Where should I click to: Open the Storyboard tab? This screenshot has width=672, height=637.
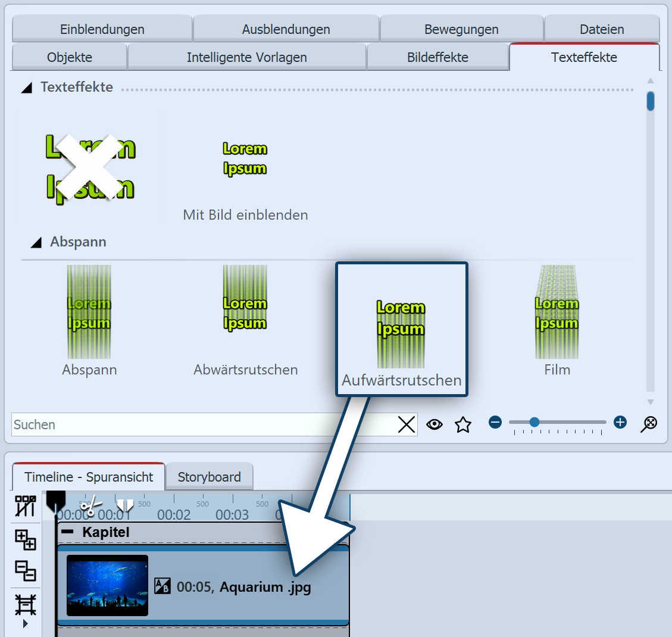pos(209,477)
